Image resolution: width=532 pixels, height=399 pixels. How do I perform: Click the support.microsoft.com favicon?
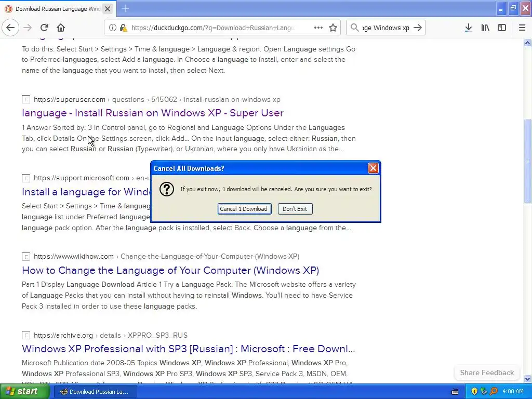pyautogui.click(x=26, y=178)
